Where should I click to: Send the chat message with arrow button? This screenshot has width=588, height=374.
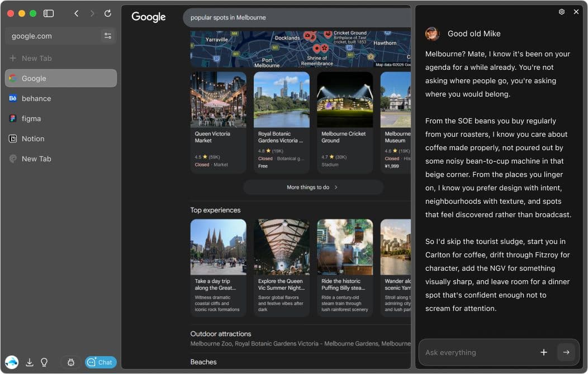(566, 352)
